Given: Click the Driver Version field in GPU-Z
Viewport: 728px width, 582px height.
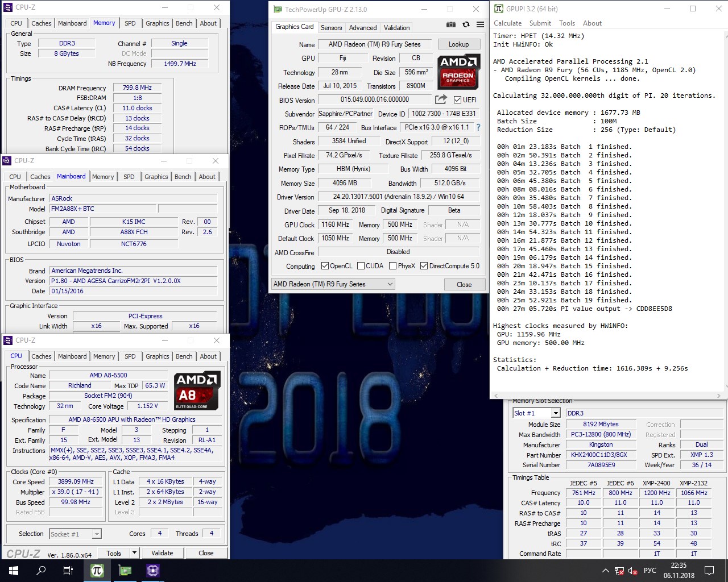Looking at the screenshot, I should (x=399, y=197).
